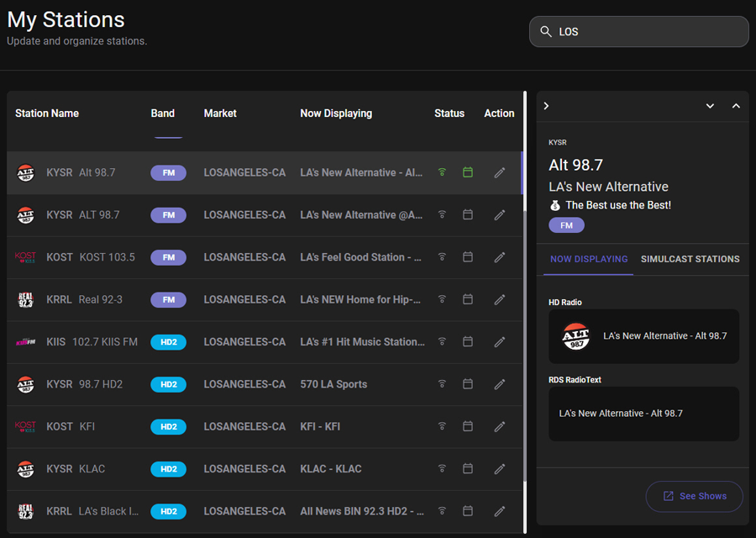Image resolution: width=756 pixels, height=538 pixels.
Task: Open green calendar for KYSR Alt 98.7
Action: point(468,172)
